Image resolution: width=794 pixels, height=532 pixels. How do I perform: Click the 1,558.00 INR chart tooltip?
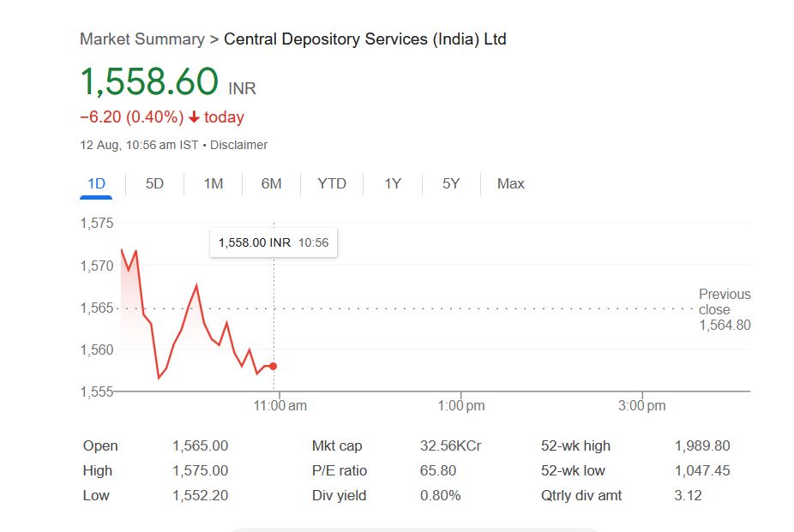pyautogui.click(x=274, y=242)
